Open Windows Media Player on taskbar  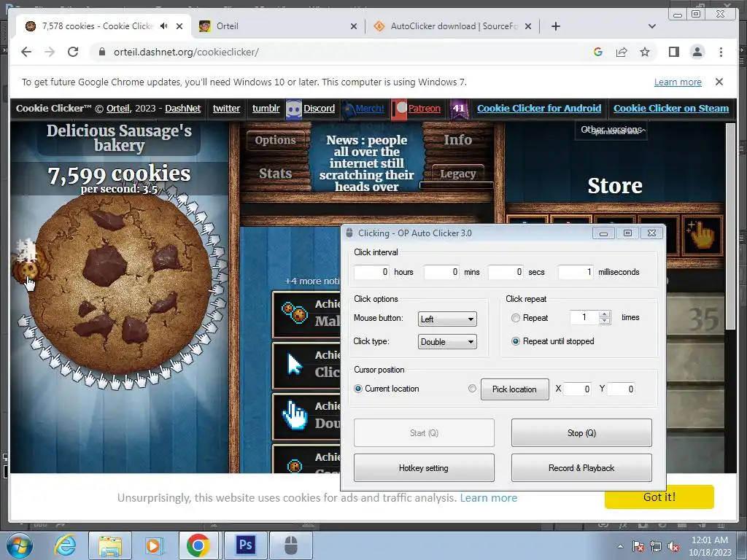(154, 545)
